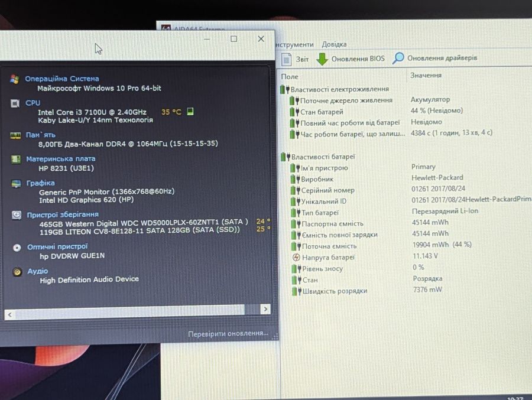Screen dimensions: 532x400
Task: Click the Оптичні пристрої disc icon
Action: (x=17, y=248)
